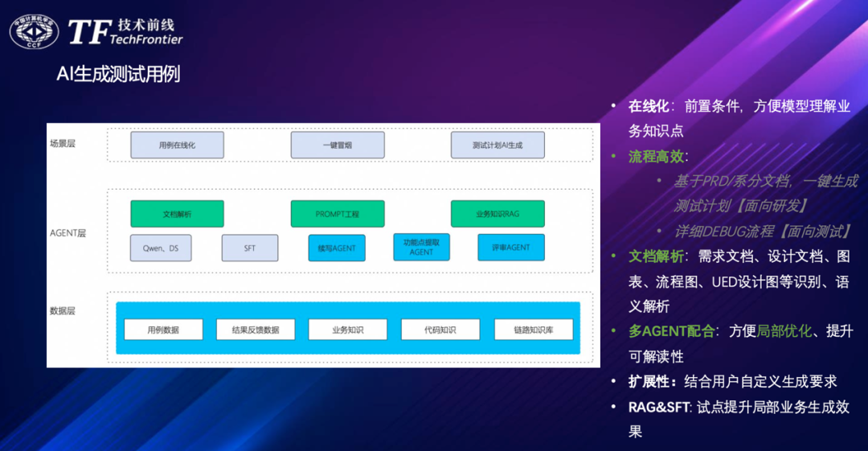Select the 用例在线化 box

coord(177,145)
